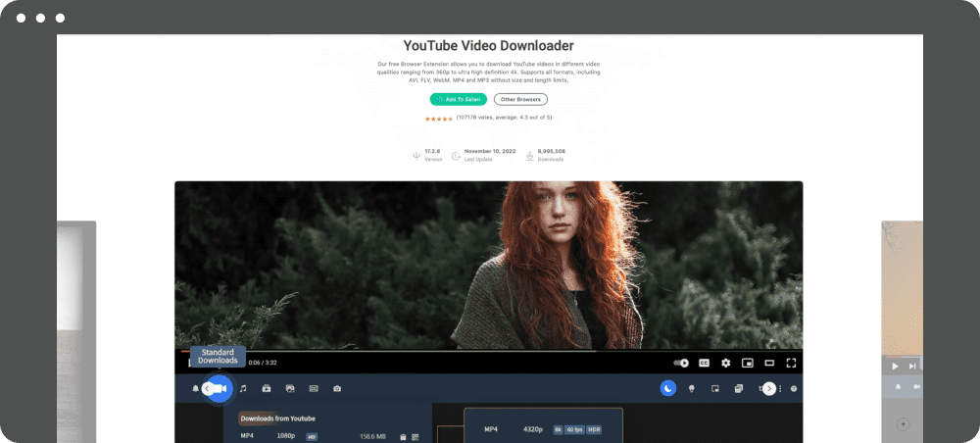Click the subtitles card icon in the downloader toolbar
Viewport: 980px width, 443px height.
314,389
